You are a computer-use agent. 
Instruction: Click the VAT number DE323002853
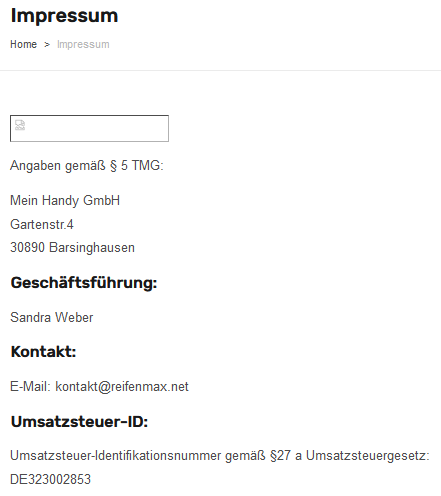(50, 480)
